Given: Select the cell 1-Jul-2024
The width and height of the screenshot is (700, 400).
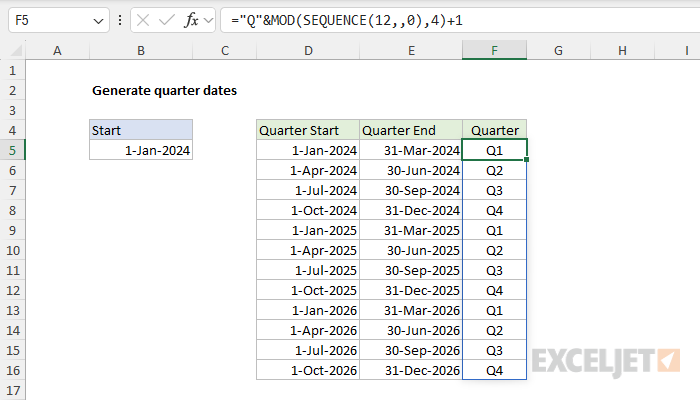Looking at the screenshot, I should point(308,191).
